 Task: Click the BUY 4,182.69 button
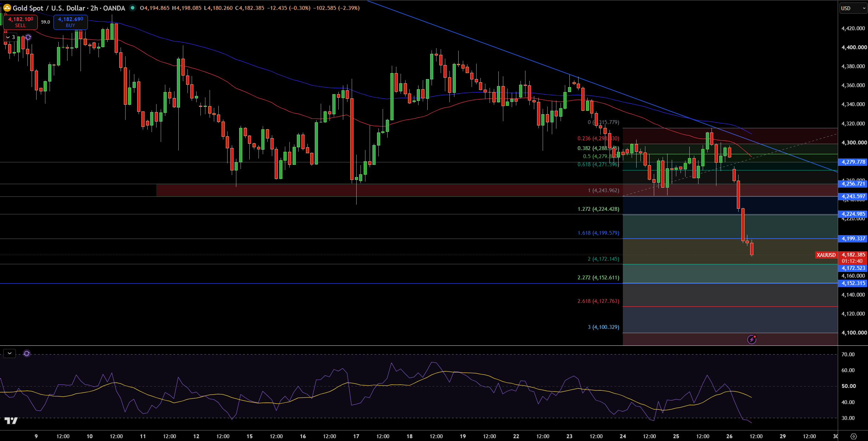pos(70,22)
